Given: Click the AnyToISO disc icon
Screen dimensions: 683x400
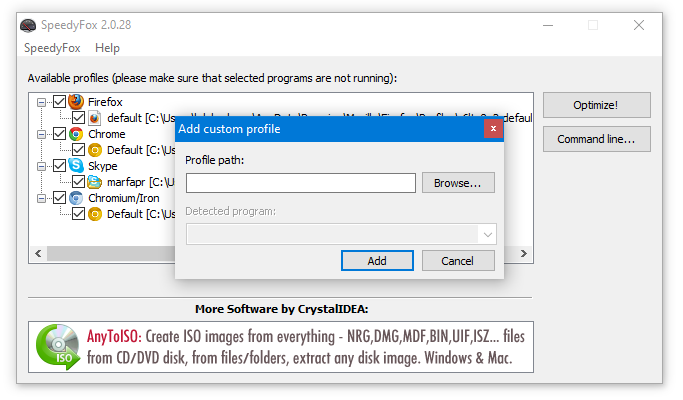Looking at the screenshot, I should pyautogui.click(x=58, y=347).
